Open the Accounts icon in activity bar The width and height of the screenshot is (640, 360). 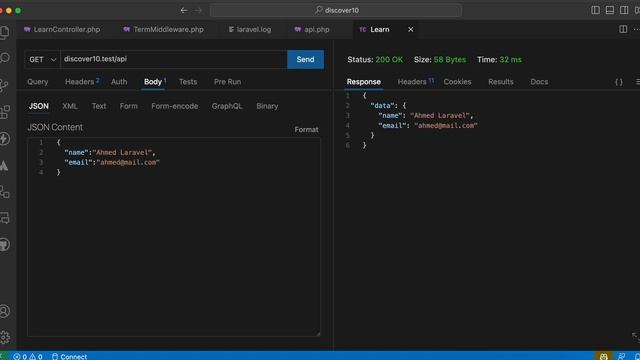point(4,311)
